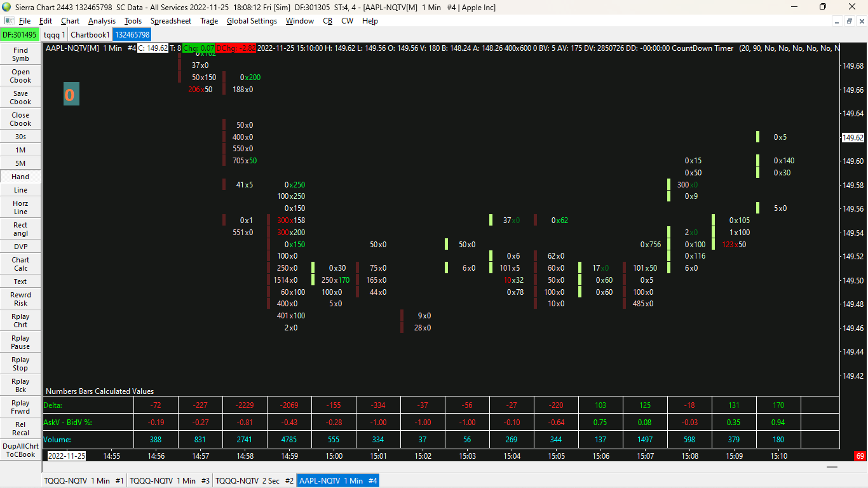The image size is (868, 488).
Task: Click the 'Delta:' row label
Action: [x=53, y=405]
